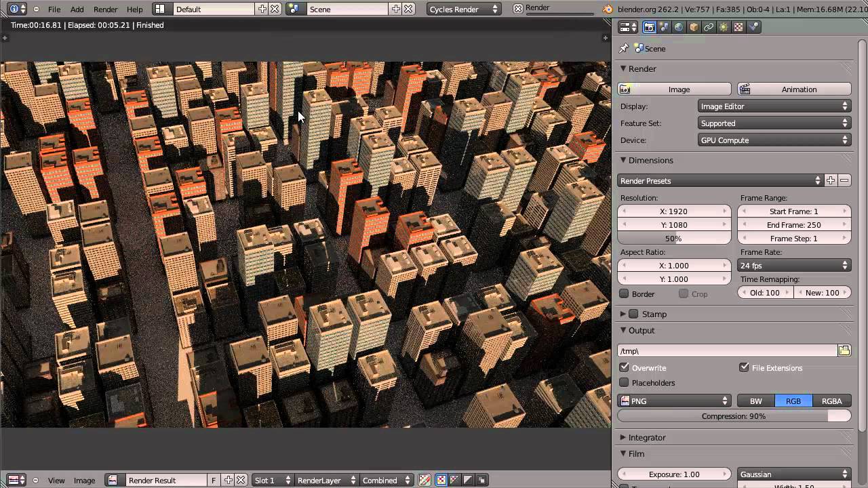The image size is (868, 488).
Task: Open the Image menu in the bottom bar
Action: click(x=84, y=481)
